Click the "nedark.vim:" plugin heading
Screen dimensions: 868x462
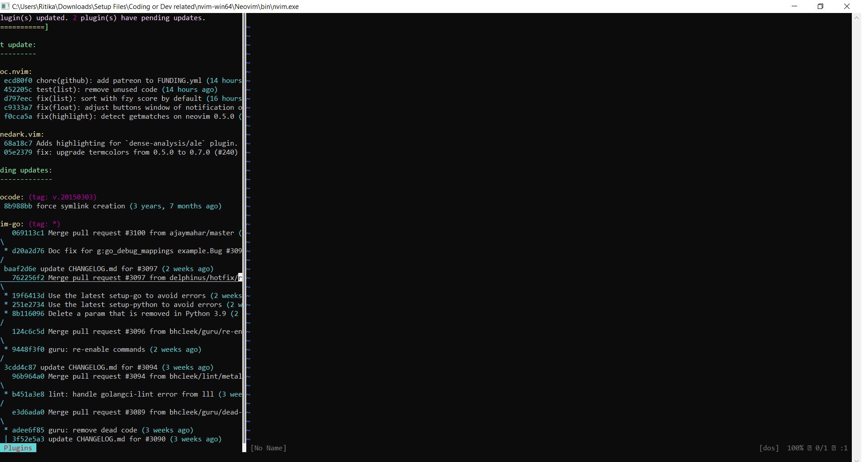pyautogui.click(x=22, y=134)
